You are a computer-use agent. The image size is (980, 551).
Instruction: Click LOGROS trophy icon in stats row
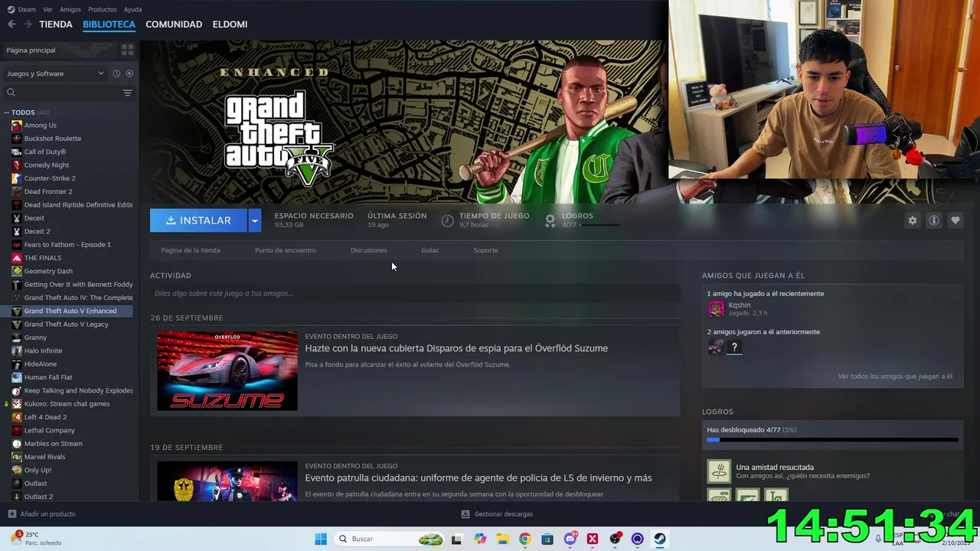550,220
